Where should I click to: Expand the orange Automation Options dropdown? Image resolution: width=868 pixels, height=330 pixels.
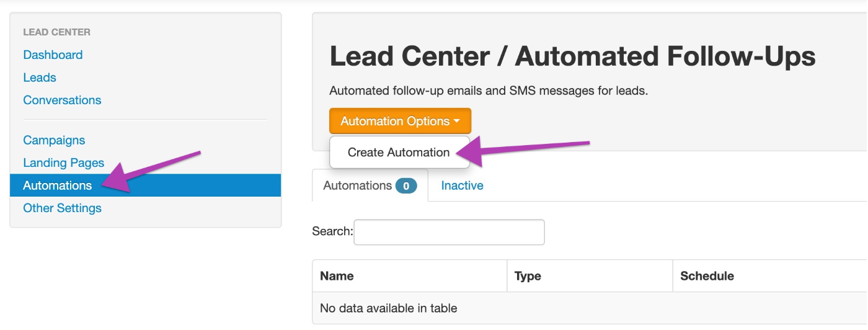(x=400, y=121)
